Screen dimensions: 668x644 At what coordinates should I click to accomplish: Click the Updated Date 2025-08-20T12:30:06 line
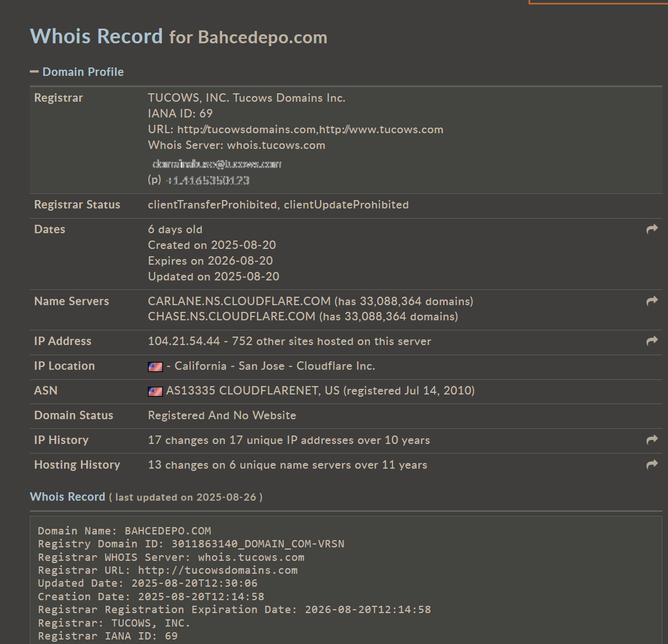(148, 583)
